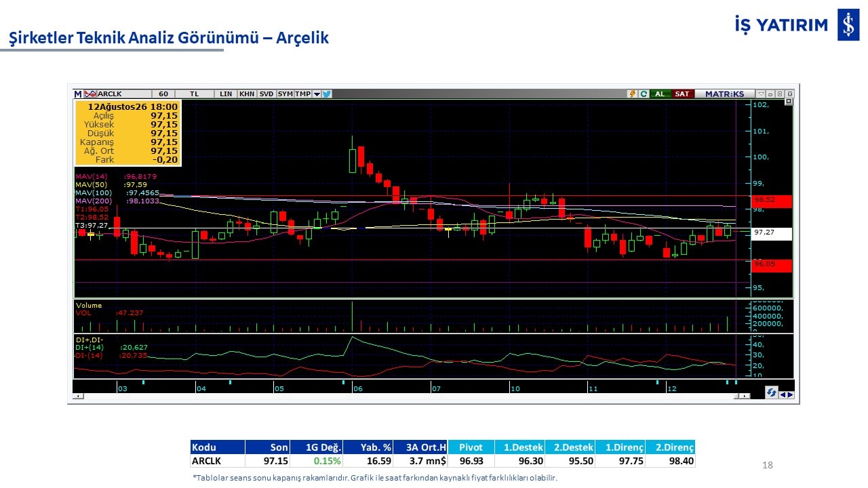
Task: Click the green AL buy button
Action: pyautogui.click(x=659, y=94)
